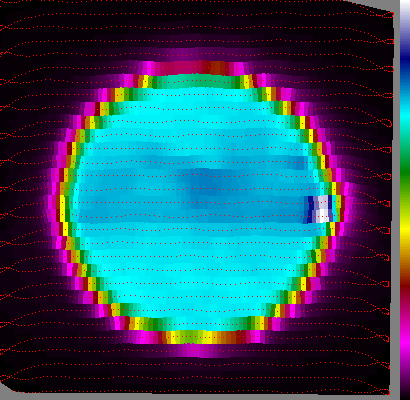Viewport: 410px width, 400px height.
Task: Select the dark blue patch at disk center
Action: pos(204,184)
